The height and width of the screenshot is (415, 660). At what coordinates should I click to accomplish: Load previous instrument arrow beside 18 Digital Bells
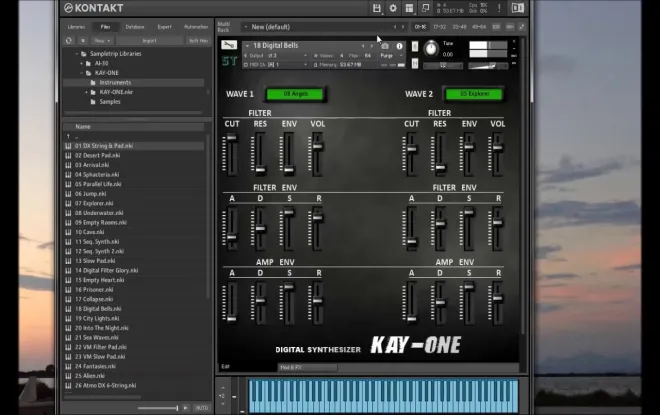363,46
